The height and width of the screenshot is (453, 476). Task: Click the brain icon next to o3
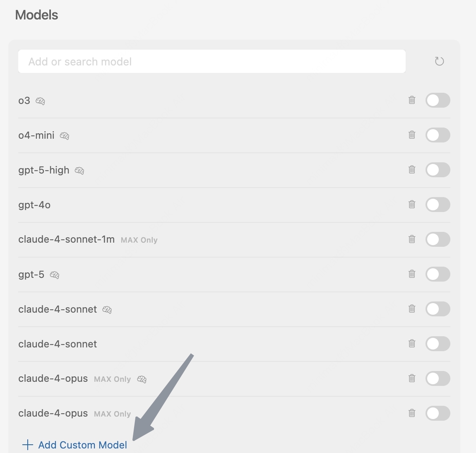tap(40, 101)
